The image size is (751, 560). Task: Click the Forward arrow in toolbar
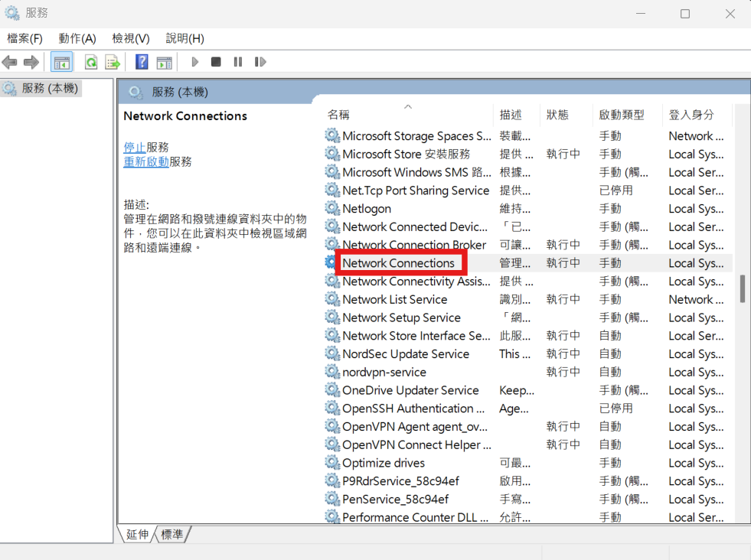[x=31, y=62]
